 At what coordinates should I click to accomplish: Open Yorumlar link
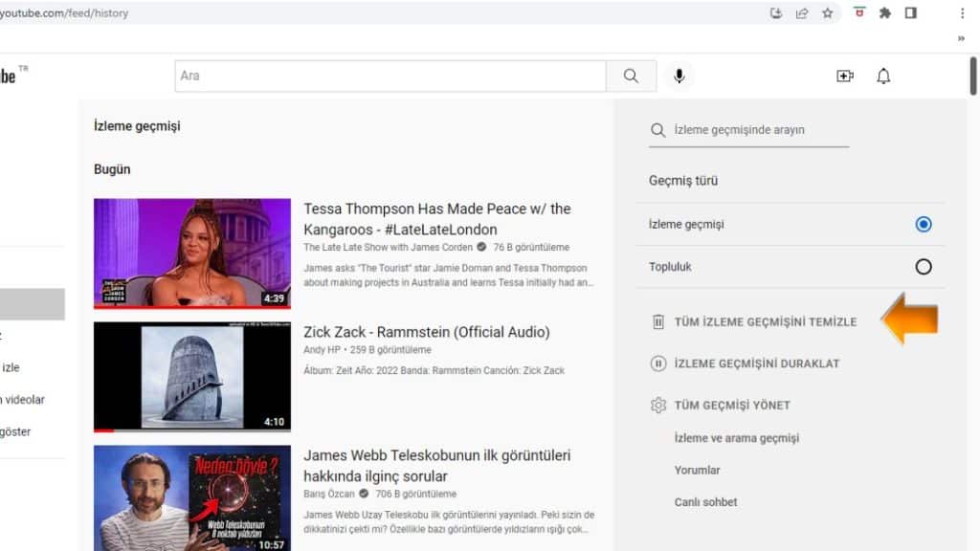[697, 470]
